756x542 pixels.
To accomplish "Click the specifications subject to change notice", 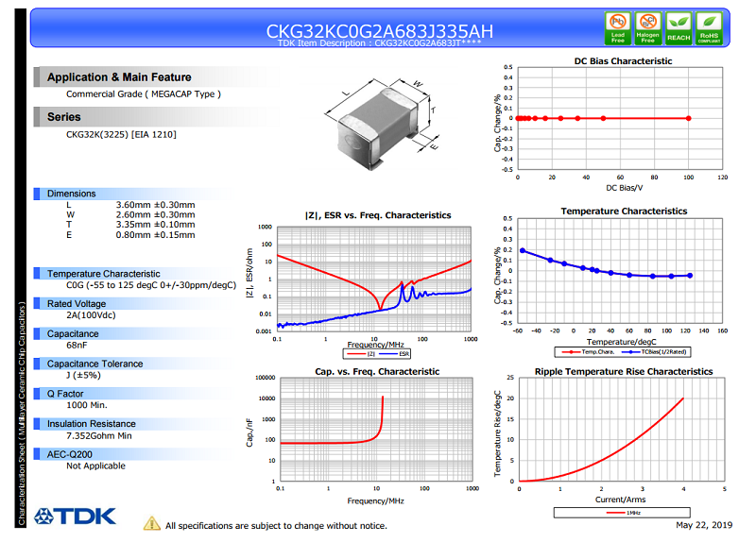I will point(276,526).
